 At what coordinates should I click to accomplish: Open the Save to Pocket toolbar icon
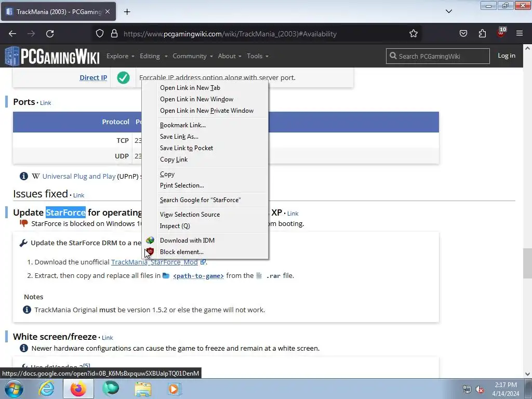[x=463, y=34]
